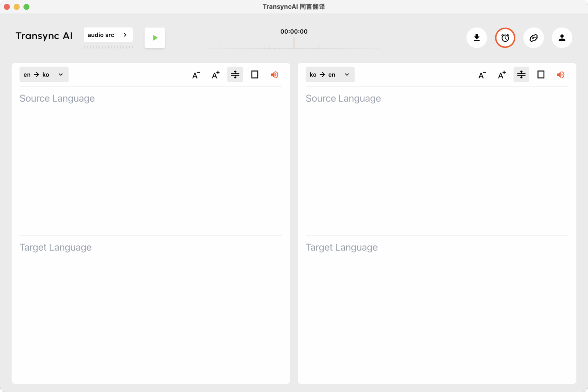Viewport: 588px width, 392px height.
Task: Open the alarm clock timer icon
Action: click(505, 38)
